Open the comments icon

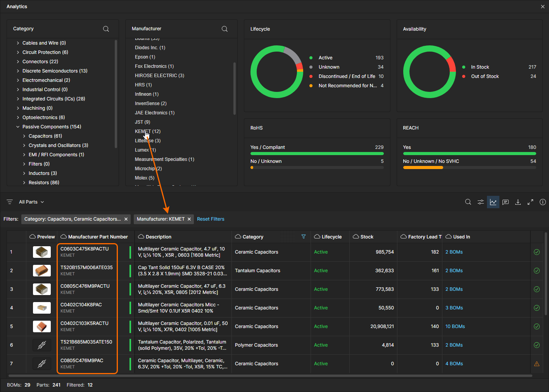click(x=506, y=202)
